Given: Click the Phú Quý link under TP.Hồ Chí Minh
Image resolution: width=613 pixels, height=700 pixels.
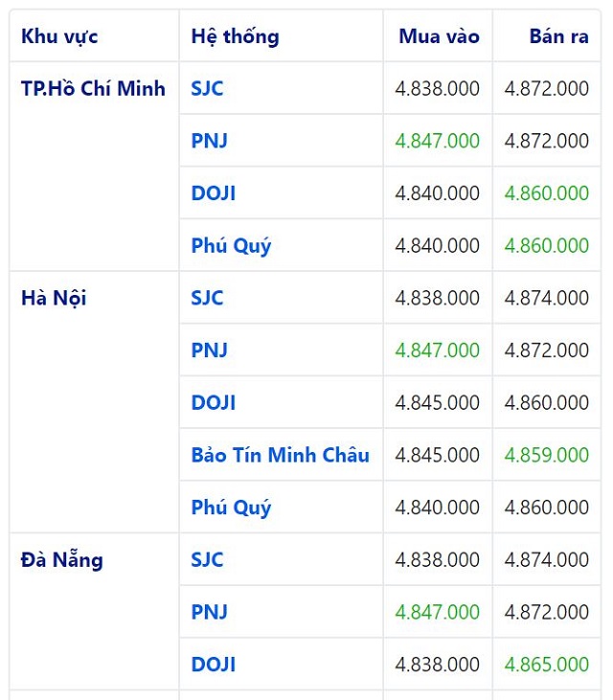Looking at the screenshot, I should 231,245.
